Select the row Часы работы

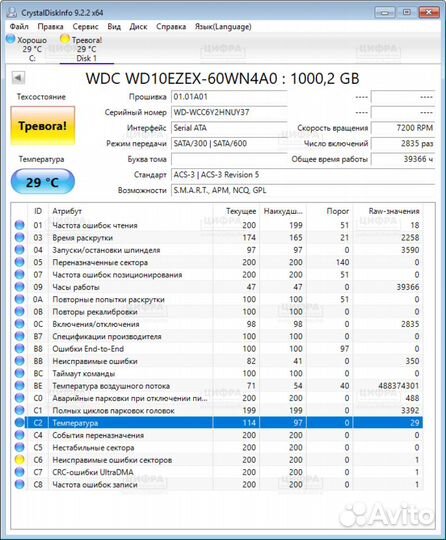tap(217, 287)
